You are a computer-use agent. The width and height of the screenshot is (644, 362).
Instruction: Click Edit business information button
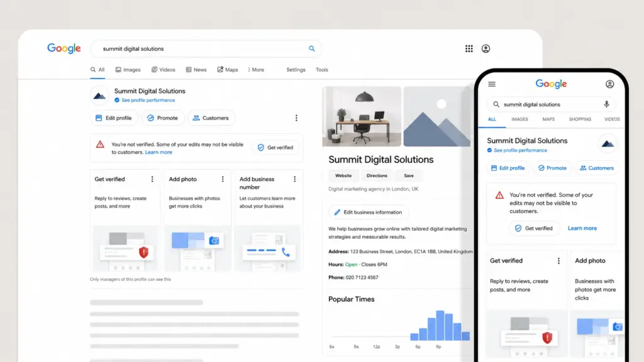click(369, 212)
